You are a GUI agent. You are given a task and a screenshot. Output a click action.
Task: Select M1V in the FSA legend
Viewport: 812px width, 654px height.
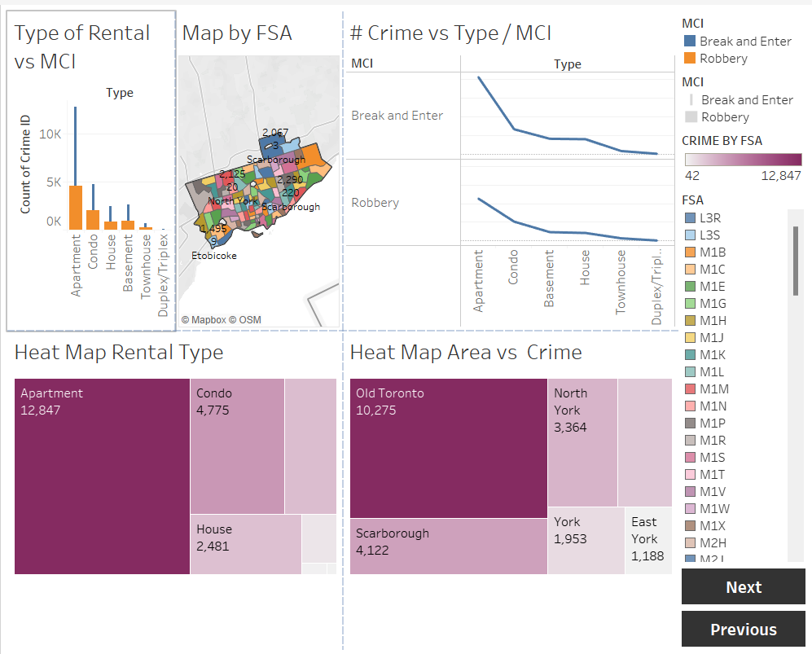pos(690,491)
